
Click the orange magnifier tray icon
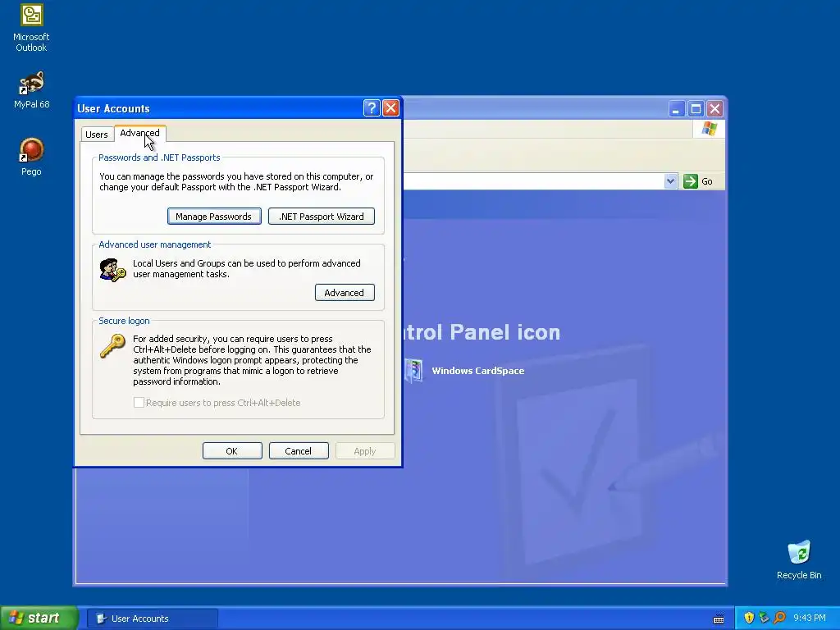click(779, 618)
